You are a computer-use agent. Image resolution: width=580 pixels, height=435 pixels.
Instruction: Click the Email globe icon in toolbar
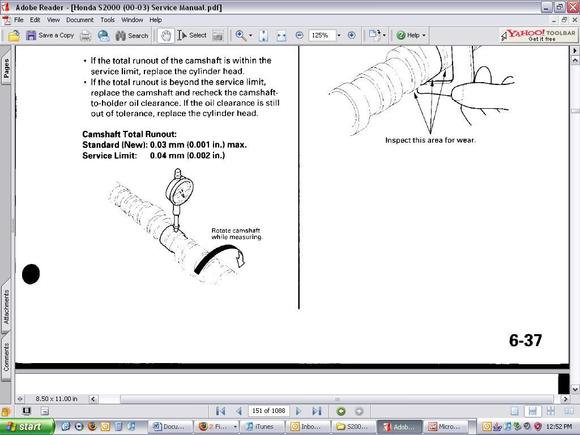(104, 36)
